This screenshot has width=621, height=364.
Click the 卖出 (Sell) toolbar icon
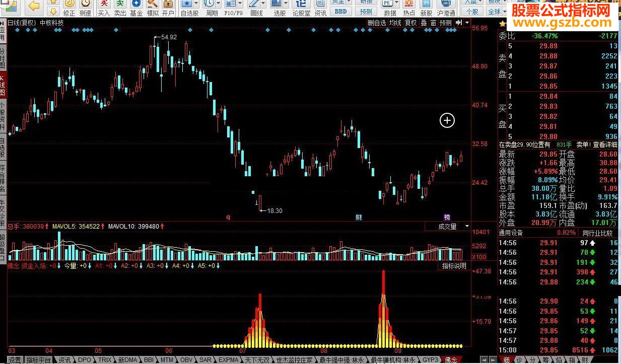[x=120, y=8]
